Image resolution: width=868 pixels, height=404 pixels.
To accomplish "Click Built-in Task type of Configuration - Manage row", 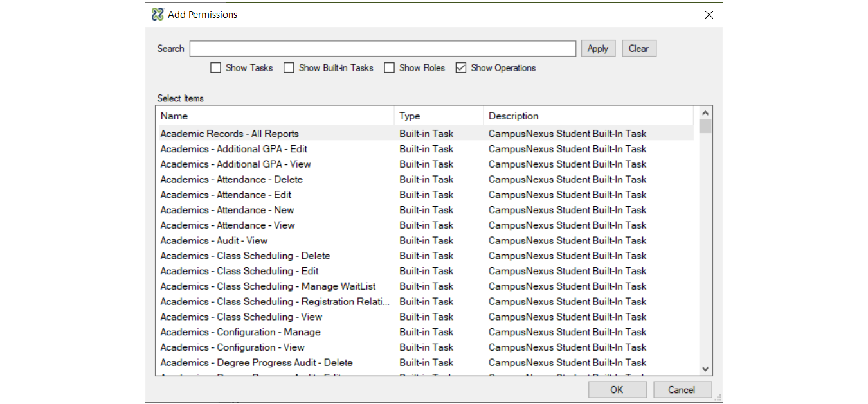I will 426,332.
